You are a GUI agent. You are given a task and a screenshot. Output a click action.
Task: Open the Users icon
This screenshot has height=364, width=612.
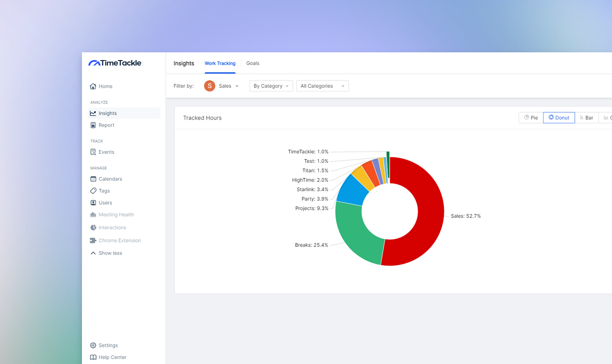tap(93, 202)
